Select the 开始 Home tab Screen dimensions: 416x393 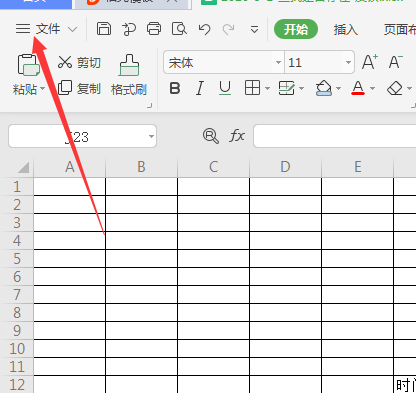pyautogui.click(x=296, y=29)
